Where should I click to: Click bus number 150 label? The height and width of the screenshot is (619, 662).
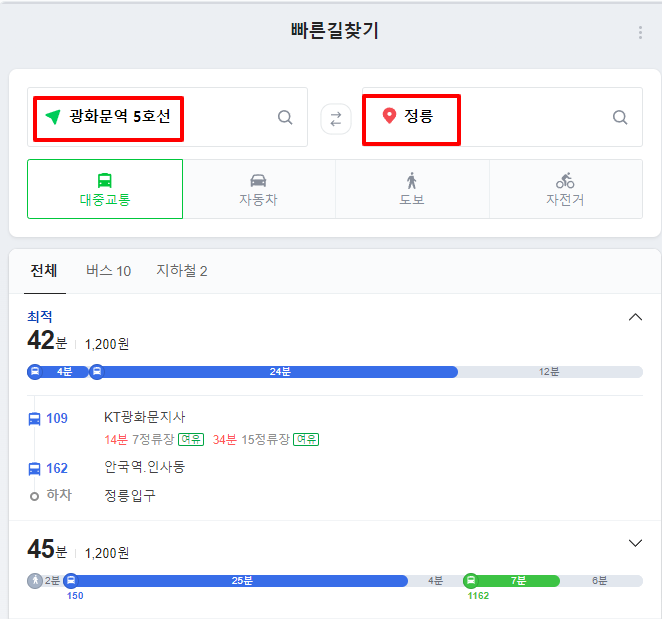[75, 596]
